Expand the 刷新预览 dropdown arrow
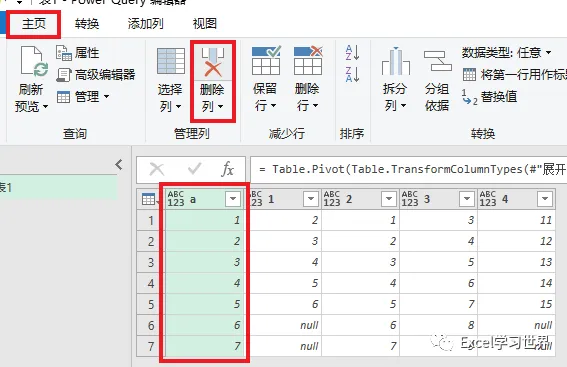The height and width of the screenshot is (367, 567). click(x=46, y=106)
